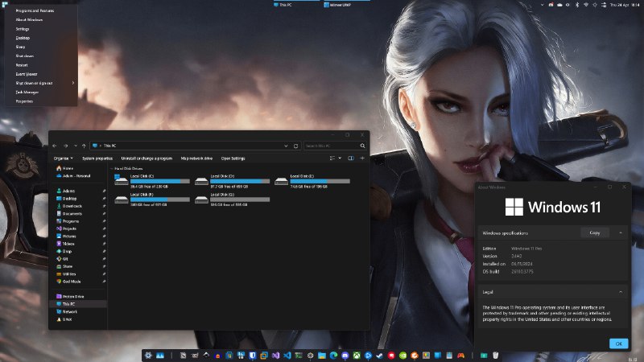Open the settings gear in the dock
The height and width of the screenshot is (362, 644).
(x=148, y=356)
